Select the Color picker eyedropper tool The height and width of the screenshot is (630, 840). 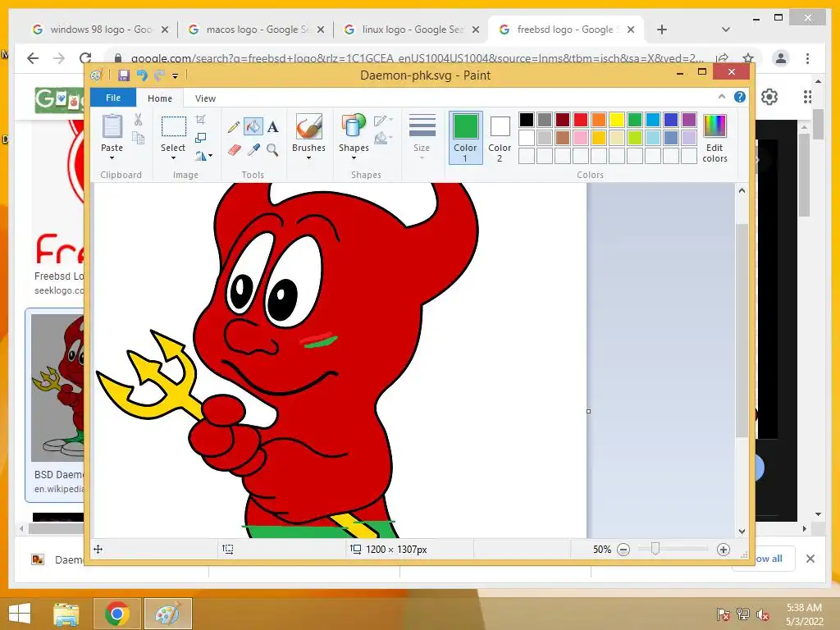[253, 149]
